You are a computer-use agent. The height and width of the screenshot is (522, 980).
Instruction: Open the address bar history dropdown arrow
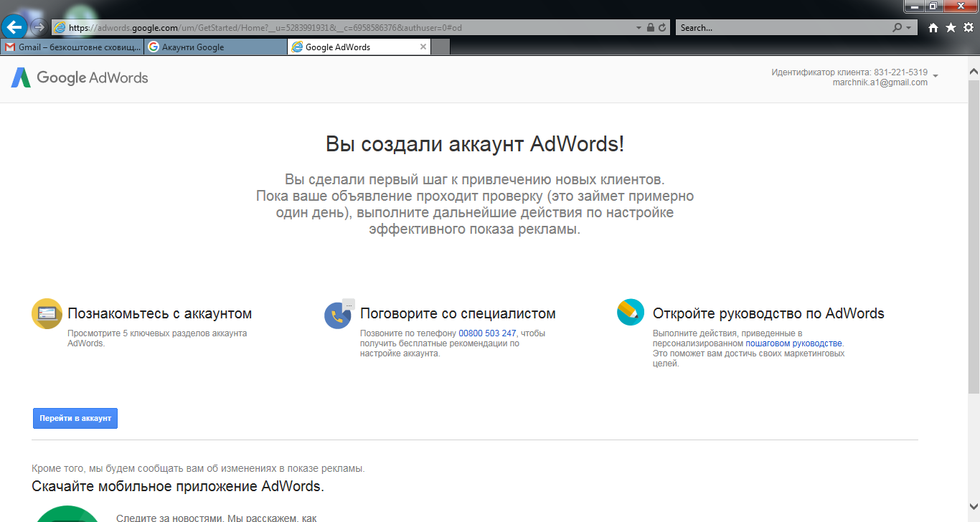click(639, 28)
